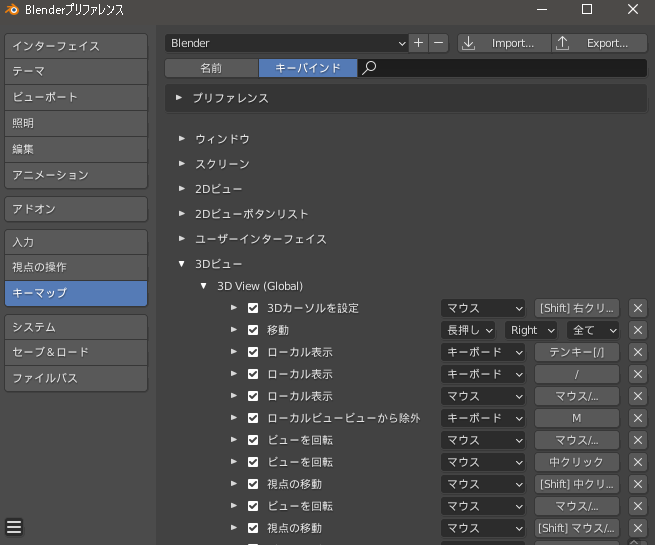
Task: Open the ファイルパス preferences section
Action: (x=76, y=378)
